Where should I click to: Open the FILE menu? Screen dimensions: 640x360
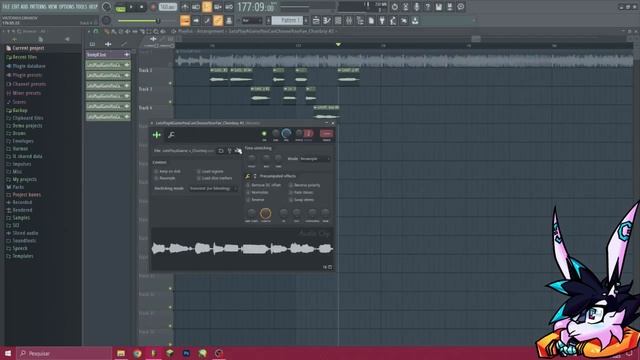click(6, 7)
